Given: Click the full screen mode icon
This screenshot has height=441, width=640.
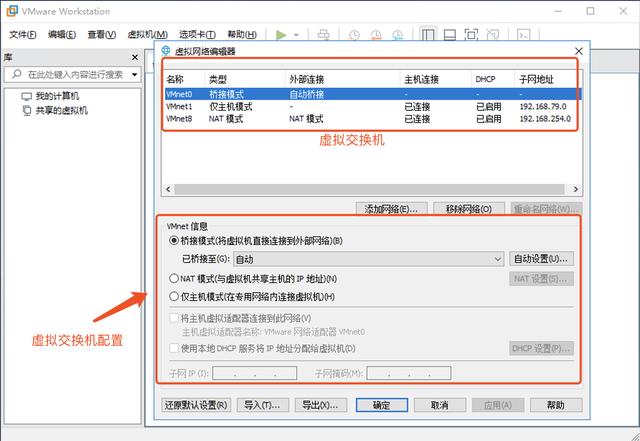Looking at the screenshot, I should [471, 35].
